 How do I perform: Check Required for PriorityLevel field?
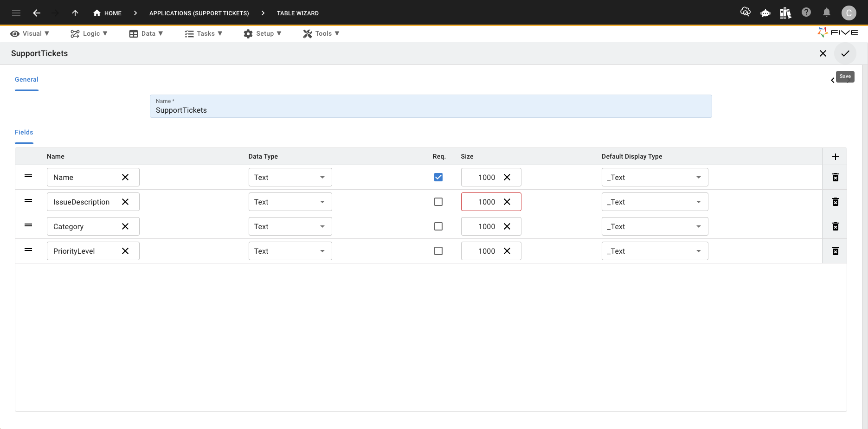[438, 251]
